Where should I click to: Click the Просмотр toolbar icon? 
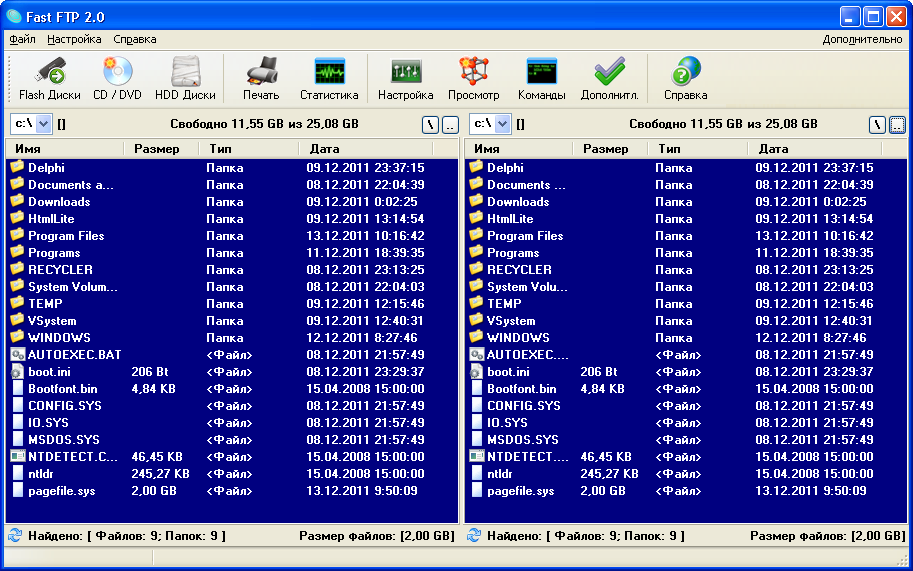pos(473,72)
